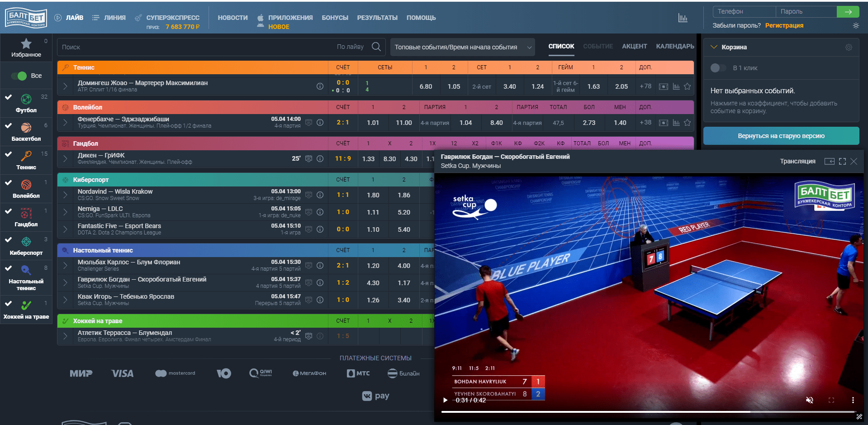Click Вернуться на старую версию button
Image resolution: width=868 pixels, height=425 pixels.
(x=781, y=136)
